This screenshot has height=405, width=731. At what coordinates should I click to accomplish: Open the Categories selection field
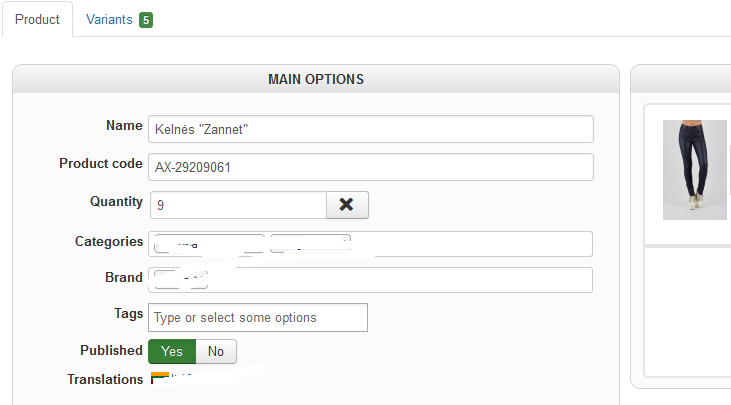371,244
